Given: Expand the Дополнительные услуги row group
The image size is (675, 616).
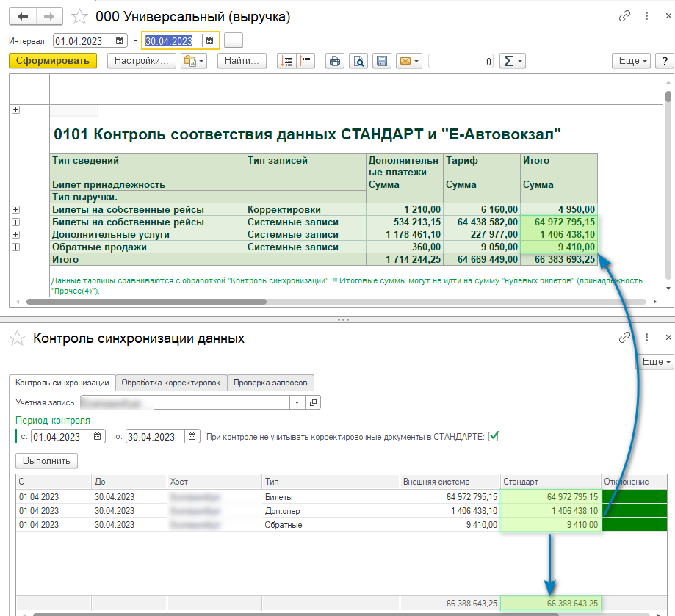Looking at the screenshot, I should 16,235.
